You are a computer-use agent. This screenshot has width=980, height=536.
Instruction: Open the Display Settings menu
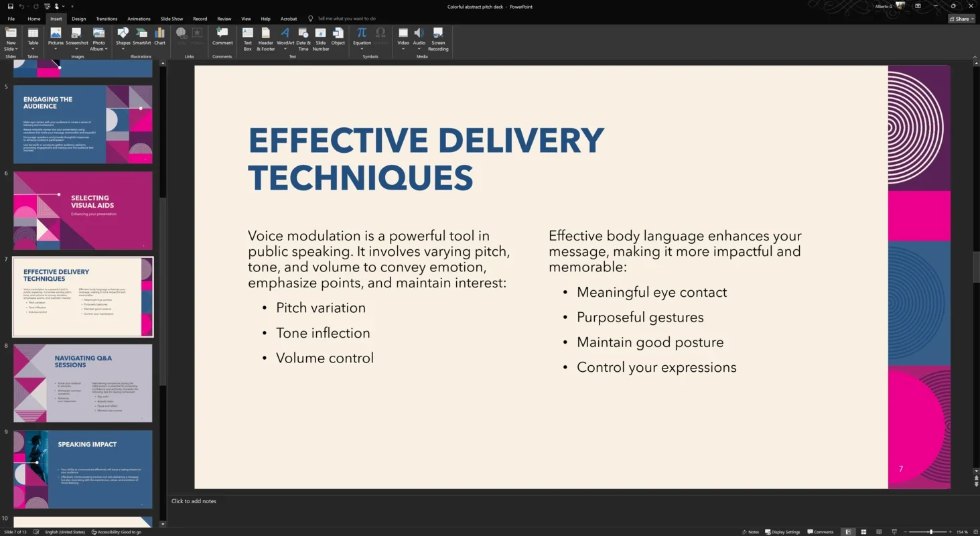tap(782, 532)
